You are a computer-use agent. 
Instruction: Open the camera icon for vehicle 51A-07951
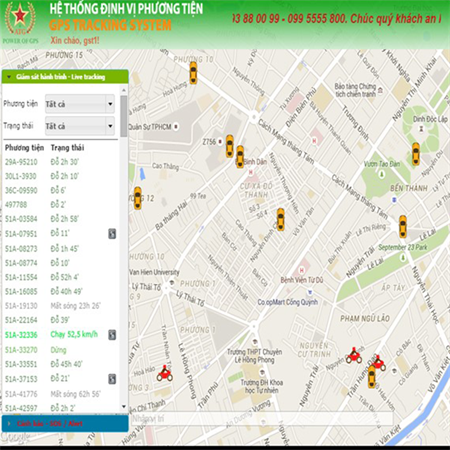pyautogui.click(x=112, y=234)
